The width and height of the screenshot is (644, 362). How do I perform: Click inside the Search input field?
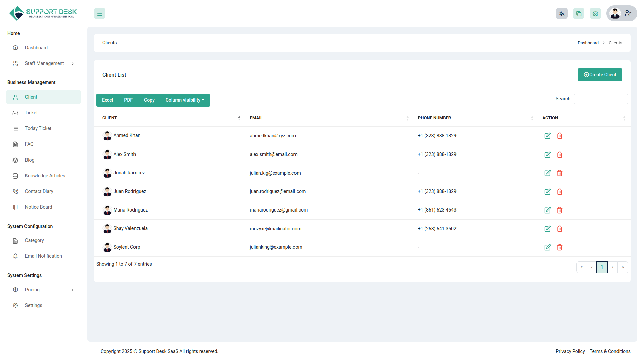(600, 99)
